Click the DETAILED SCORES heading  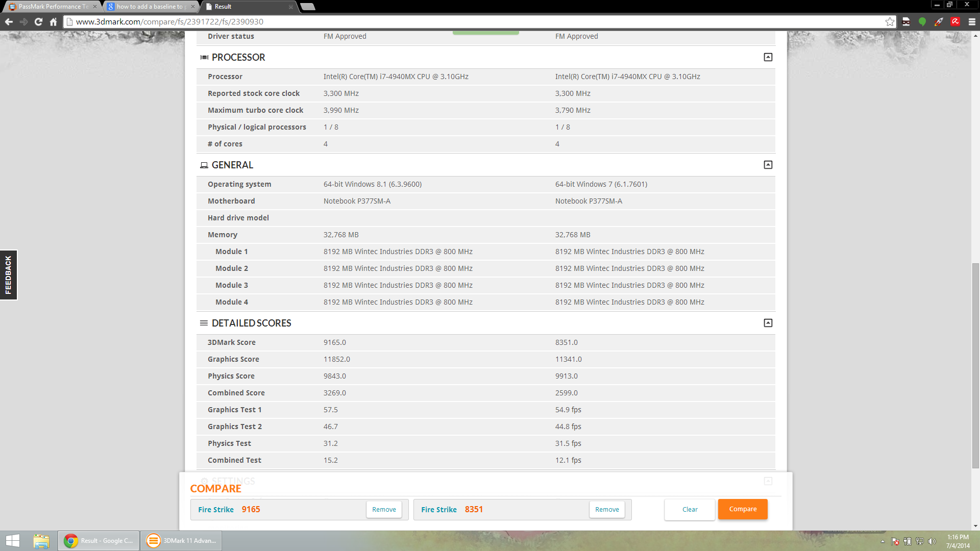251,323
